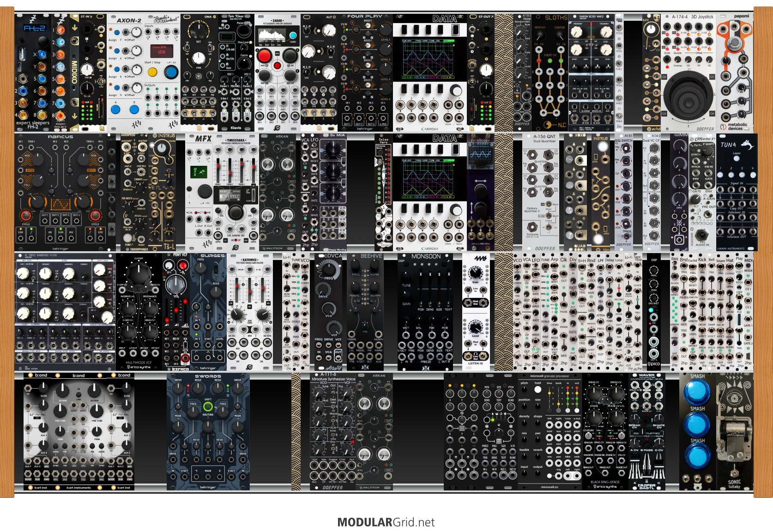Click the OCT knob on the ONA module
The height and width of the screenshot is (532, 773).
point(198,30)
